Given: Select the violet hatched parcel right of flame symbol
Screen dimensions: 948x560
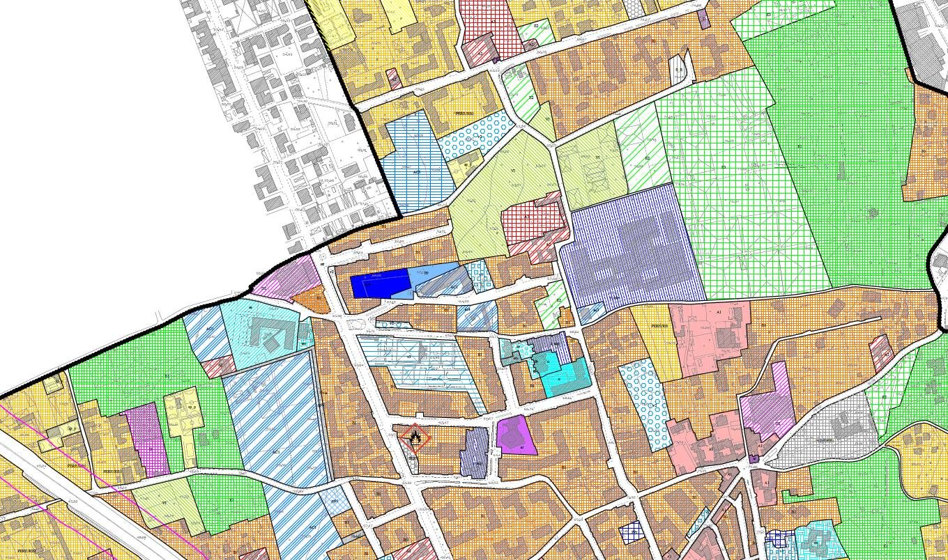Looking at the screenshot, I should 475,453.
